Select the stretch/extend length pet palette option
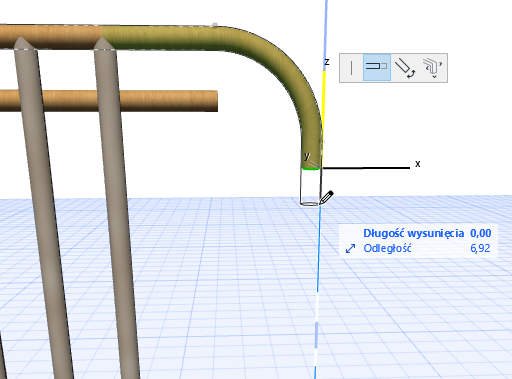This screenshot has width=512, height=379. pyautogui.click(x=377, y=67)
